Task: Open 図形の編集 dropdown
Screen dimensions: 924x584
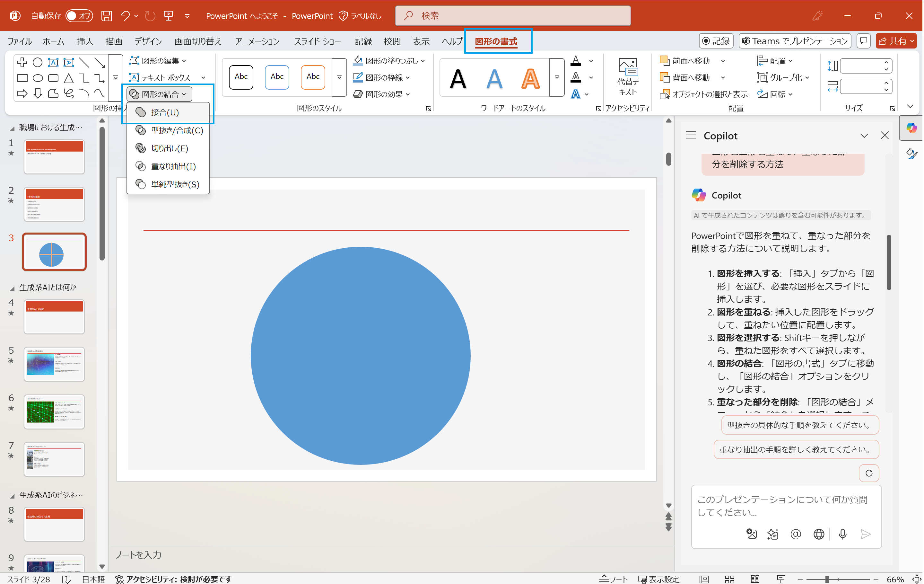Action: (x=158, y=61)
